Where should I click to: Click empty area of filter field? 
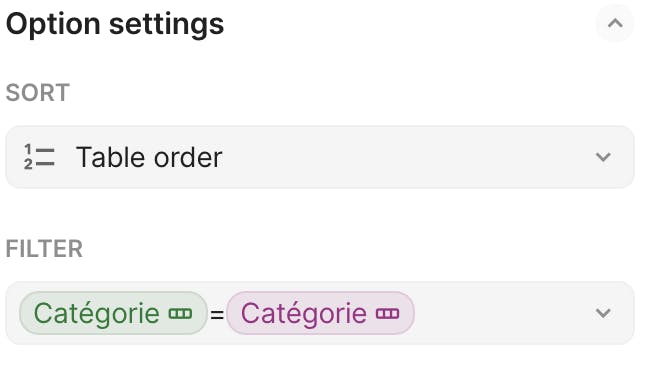tap(502, 313)
